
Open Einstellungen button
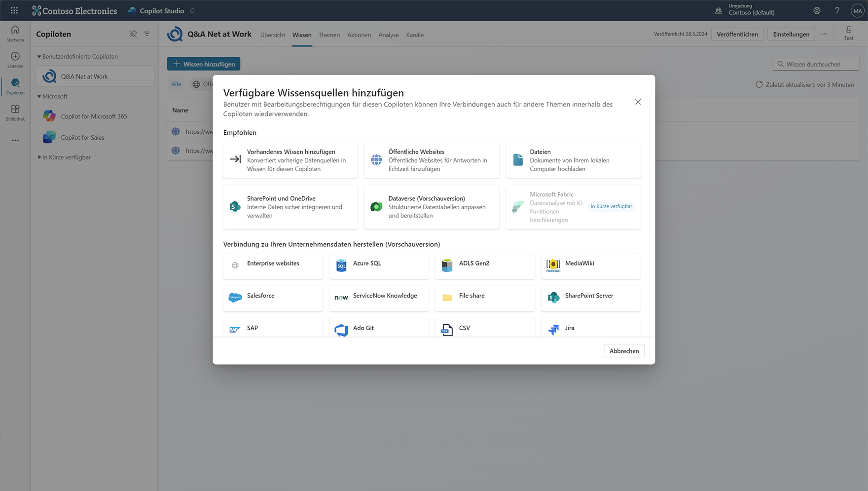791,34
